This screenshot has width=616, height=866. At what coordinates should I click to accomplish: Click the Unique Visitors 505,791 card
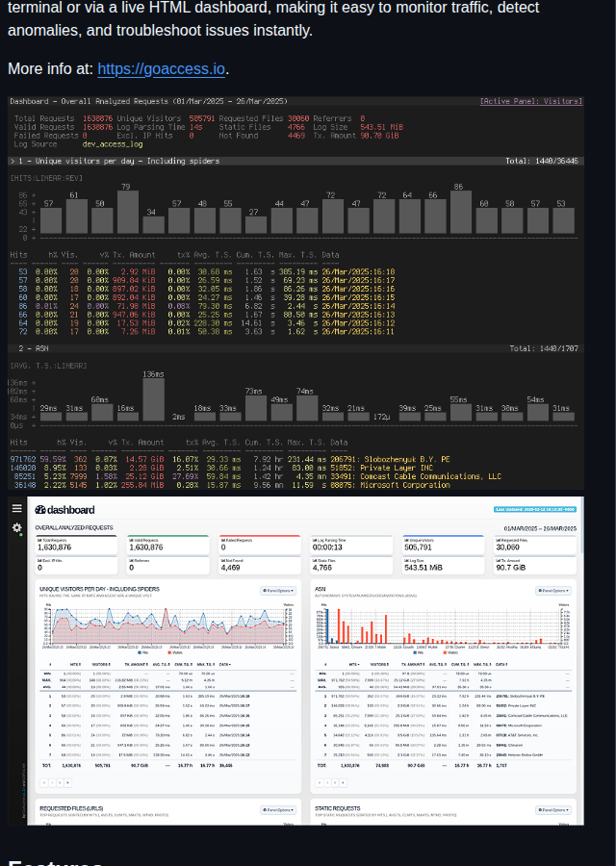tap(443, 545)
